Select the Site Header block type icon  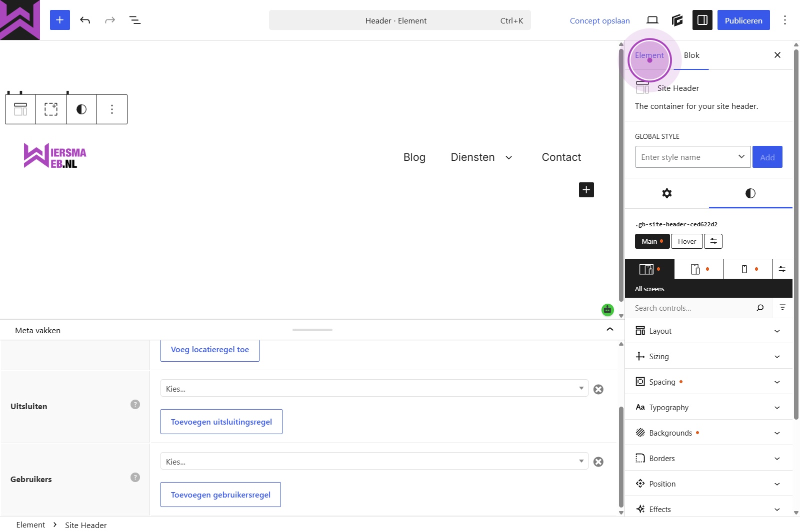point(20,109)
